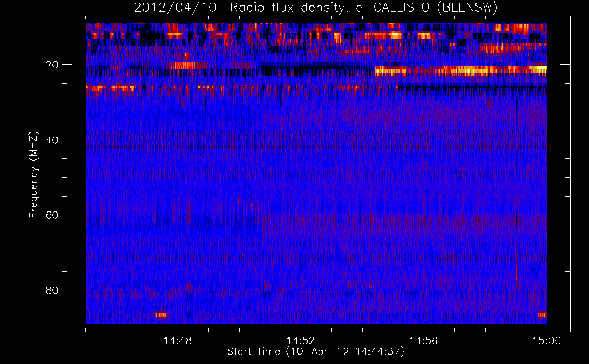
Task: Click the 14:48 time tick label
Action: (x=178, y=341)
